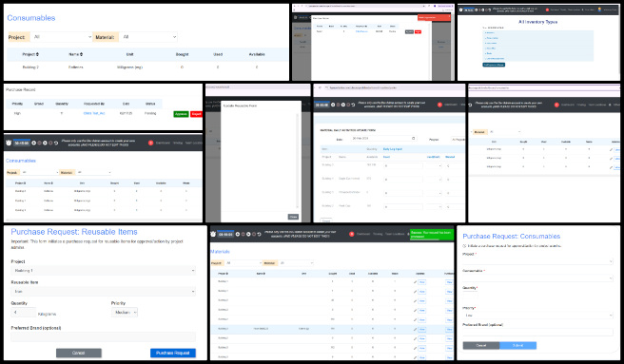Click profile avatar in All Inventory Types header
This screenshot has height=364, width=624.
pyautogui.click(x=599, y=10)
